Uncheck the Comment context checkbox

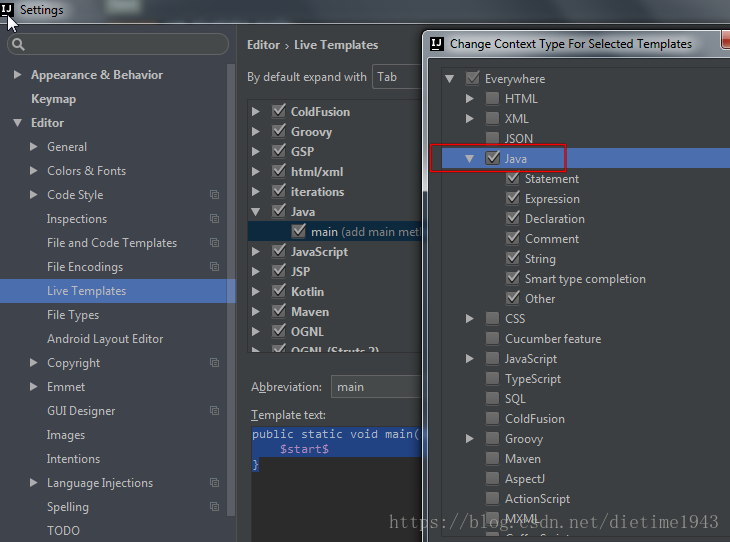[513, 238]
